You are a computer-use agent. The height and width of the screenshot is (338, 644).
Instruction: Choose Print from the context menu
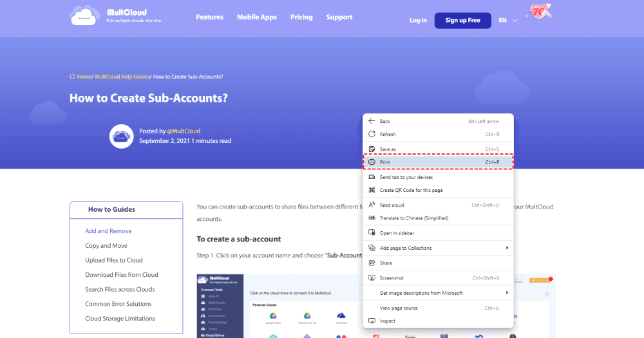438,162
